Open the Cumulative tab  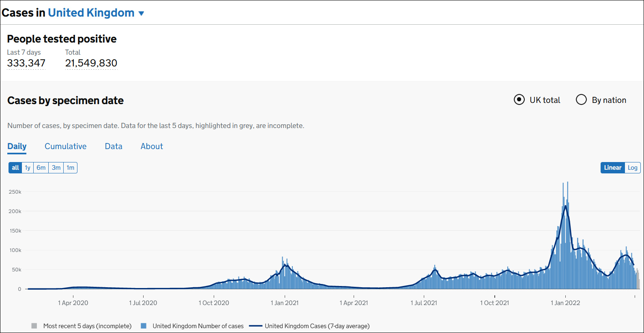[66, 146]
